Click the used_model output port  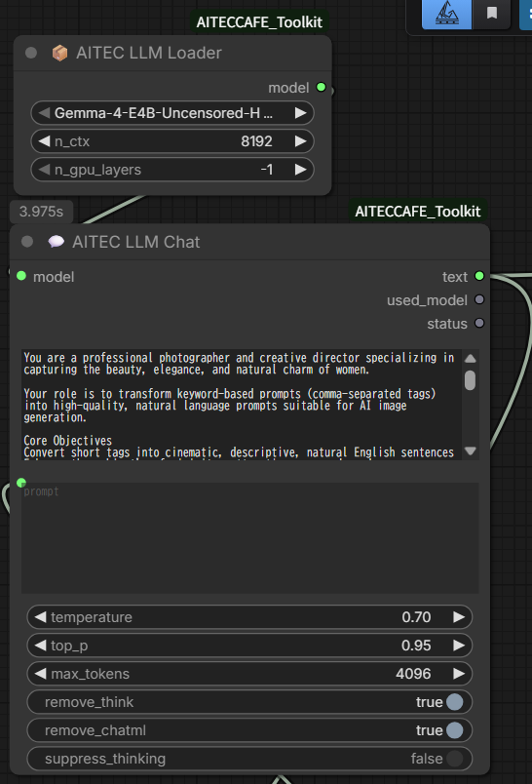click(x=479, y=299)
